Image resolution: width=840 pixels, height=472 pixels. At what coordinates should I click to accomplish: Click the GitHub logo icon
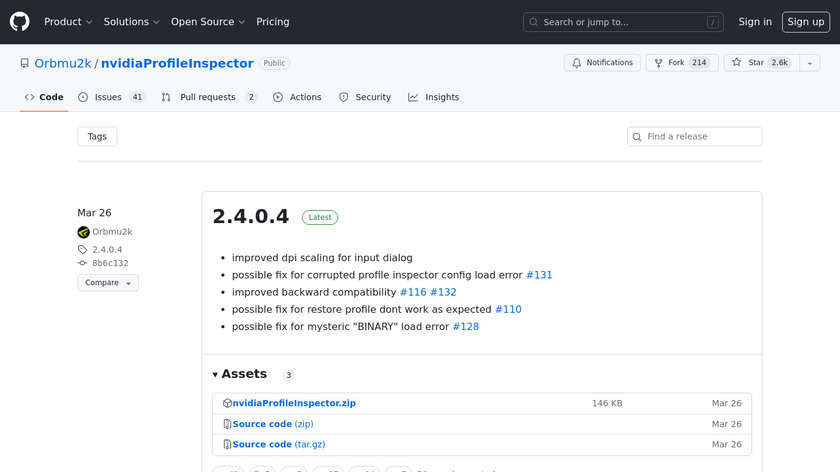coord(20,21)
